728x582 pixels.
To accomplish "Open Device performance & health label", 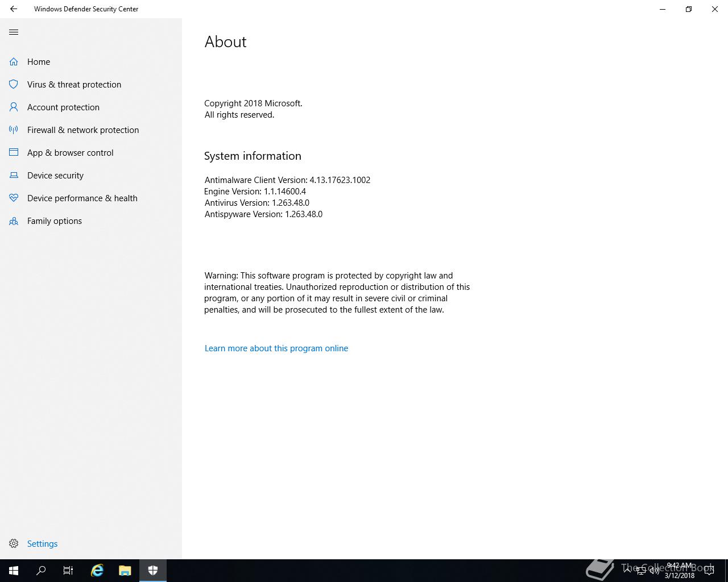I will (x=82, y=198).
